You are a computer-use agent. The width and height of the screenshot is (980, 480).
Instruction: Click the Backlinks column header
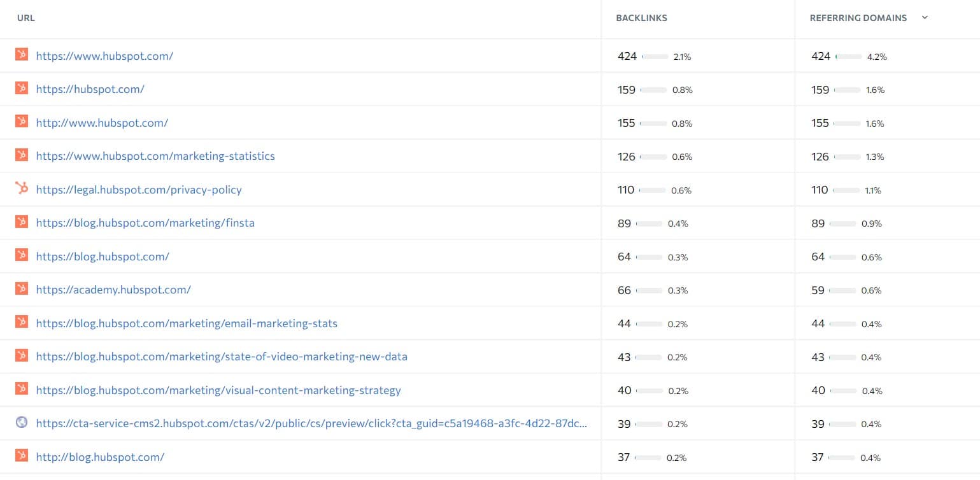(x=641, y=18)
